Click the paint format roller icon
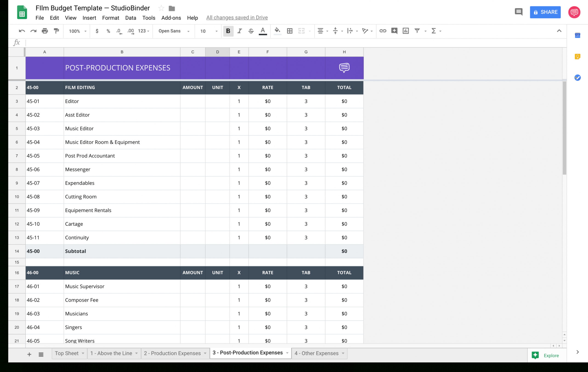 [57, 31]
